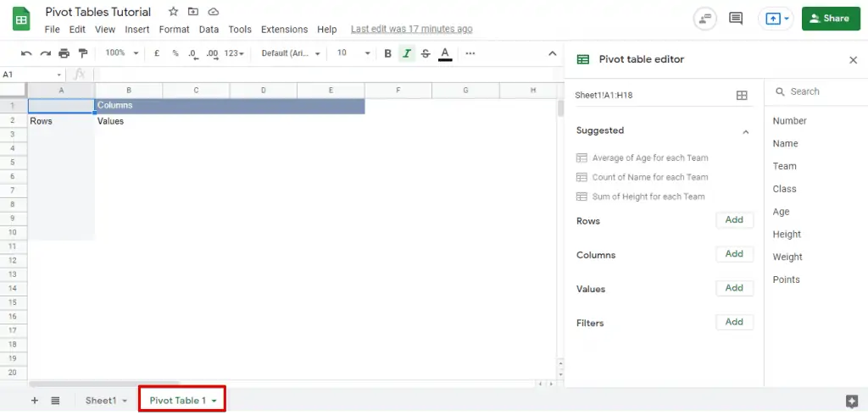868x415 pixels.
Task: Format as currency with pound icon
Action: pos(157,53)
